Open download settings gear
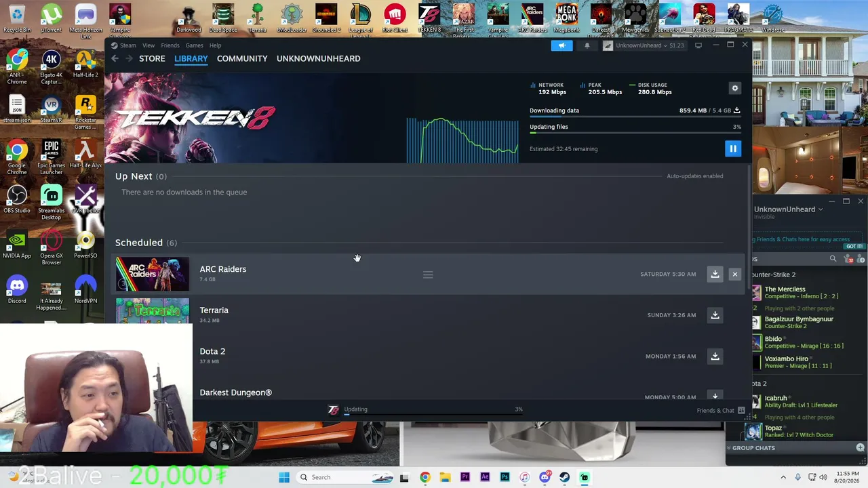 click(x=734, y=88)
